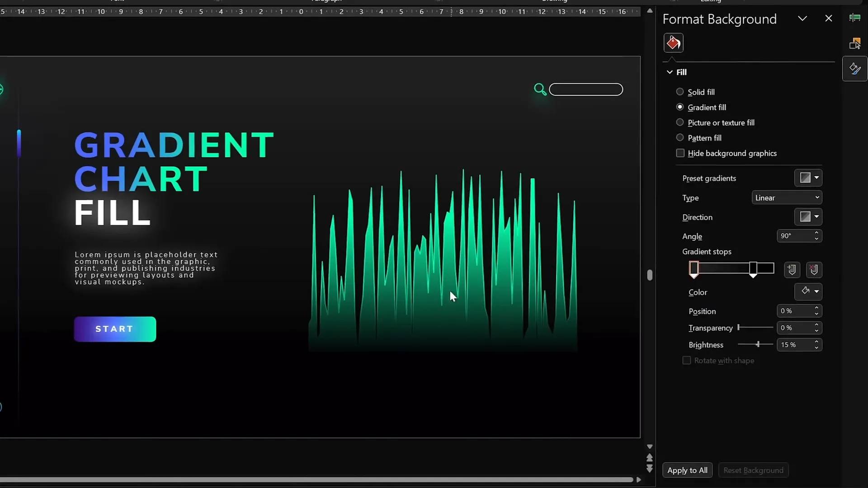Viewport: 868px width, 488px height.
Task: Click the horizontal scrollbar right arrow
Action: coord(638,480)
